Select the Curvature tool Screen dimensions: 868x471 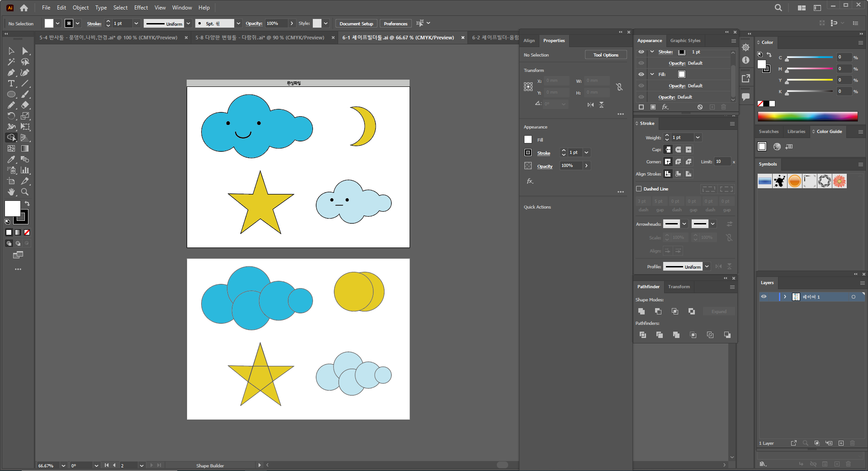pyautogui.click(x=25, y=73)
